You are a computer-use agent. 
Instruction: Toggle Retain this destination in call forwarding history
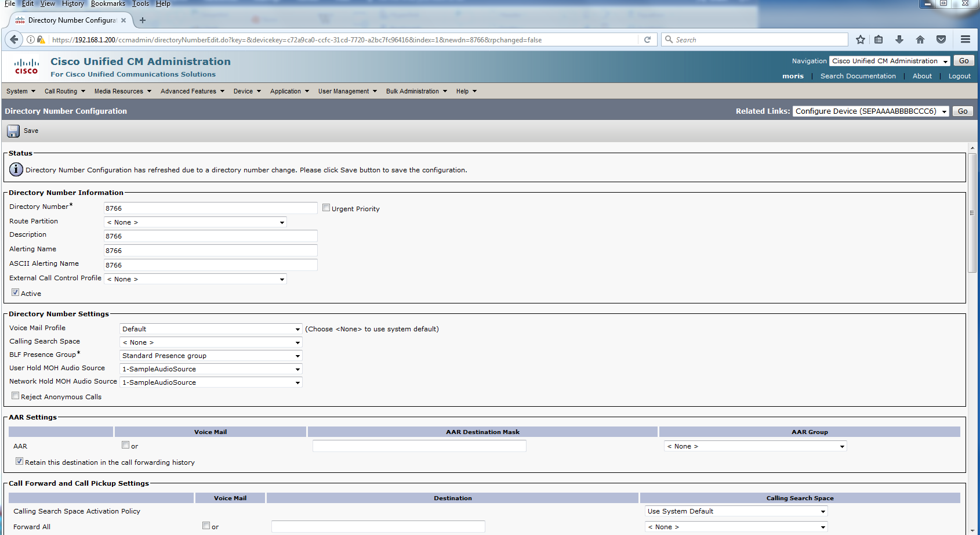coord(19,461)
